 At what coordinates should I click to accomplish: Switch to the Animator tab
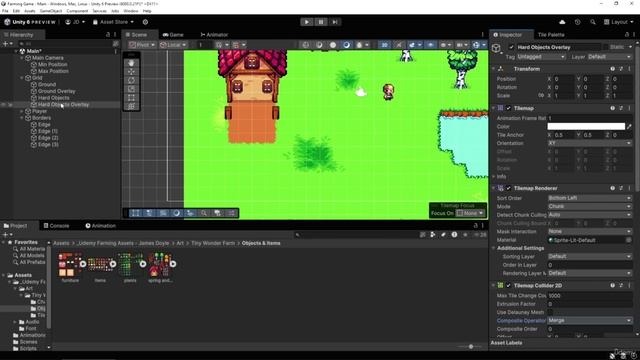pyautogui.click(x=214, y=35)
